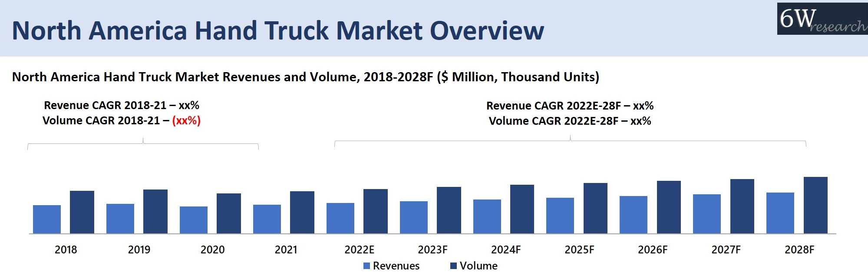This screenshot has width=868, height=276.
Task: Pick the 2020 Revenues bar
Action: 194,220
